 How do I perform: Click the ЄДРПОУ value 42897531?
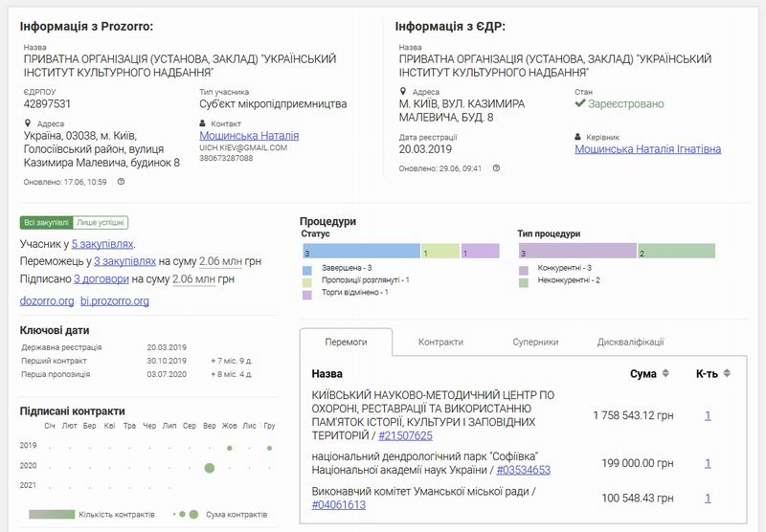click(47, 104)
